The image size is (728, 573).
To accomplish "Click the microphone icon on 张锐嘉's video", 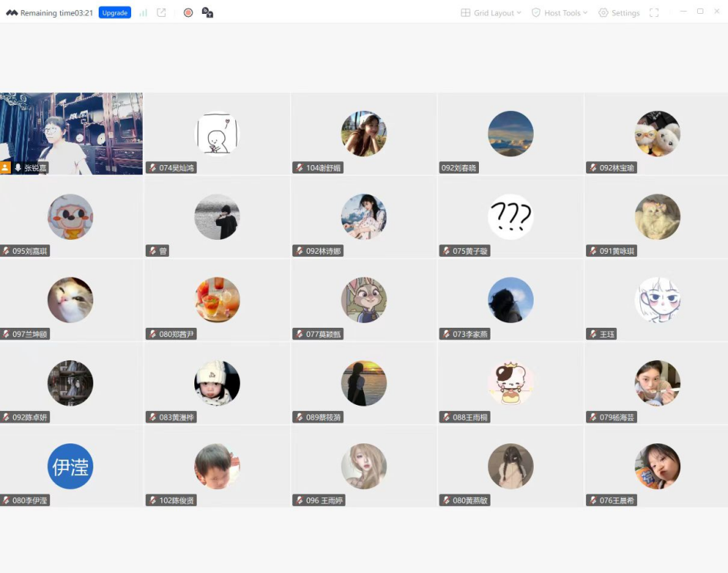I will [x=18, y=168].
